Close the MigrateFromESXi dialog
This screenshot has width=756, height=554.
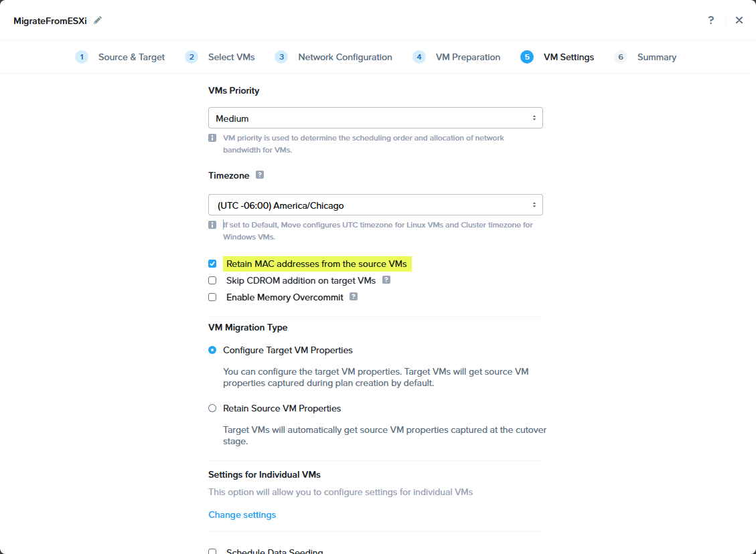coord(739,20)
